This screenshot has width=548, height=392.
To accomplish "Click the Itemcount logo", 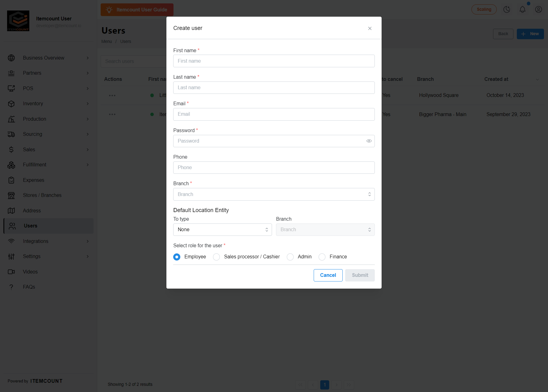I will [x=18, y=21].
